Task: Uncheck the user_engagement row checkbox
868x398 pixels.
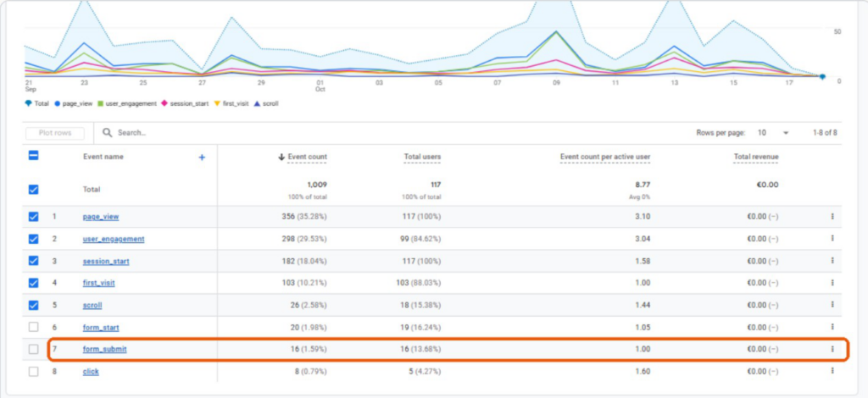Action: [34, 239]
